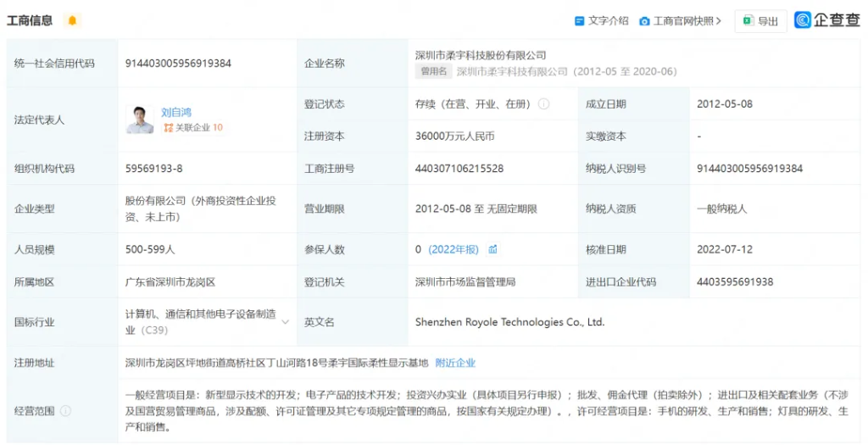Click 刘自鸿 portrait thumbnail
Viewport: 868px width, 445px height.
(x=140, y=120)
